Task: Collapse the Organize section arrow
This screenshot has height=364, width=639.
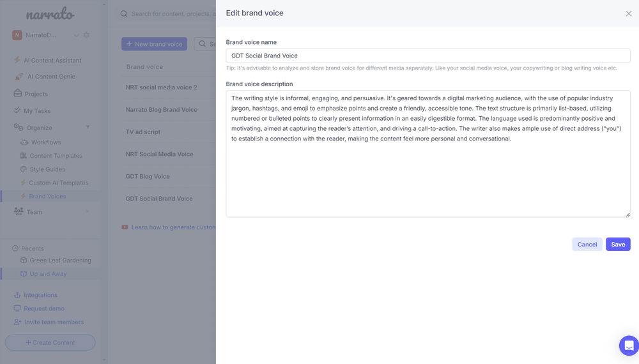Action: 88,127
